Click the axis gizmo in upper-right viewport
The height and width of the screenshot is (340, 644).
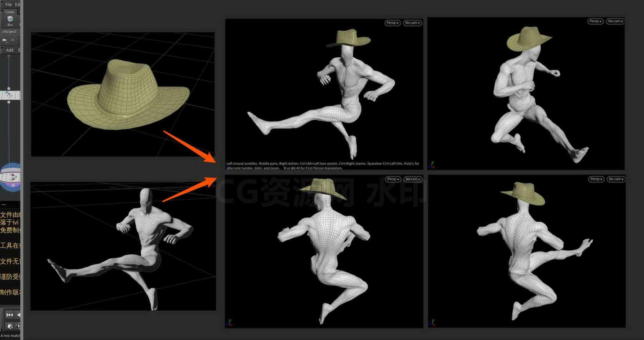point(432,165)
